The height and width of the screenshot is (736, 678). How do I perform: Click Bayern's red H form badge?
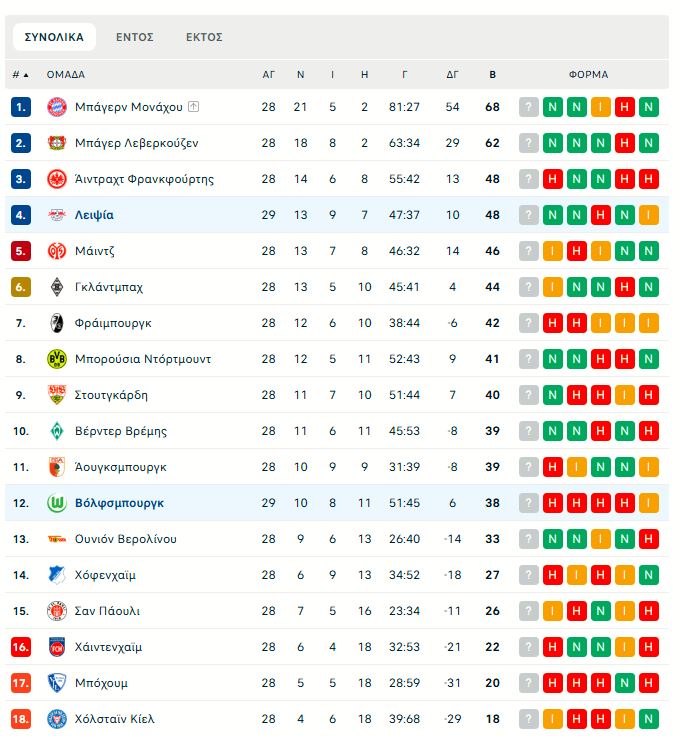625,107
